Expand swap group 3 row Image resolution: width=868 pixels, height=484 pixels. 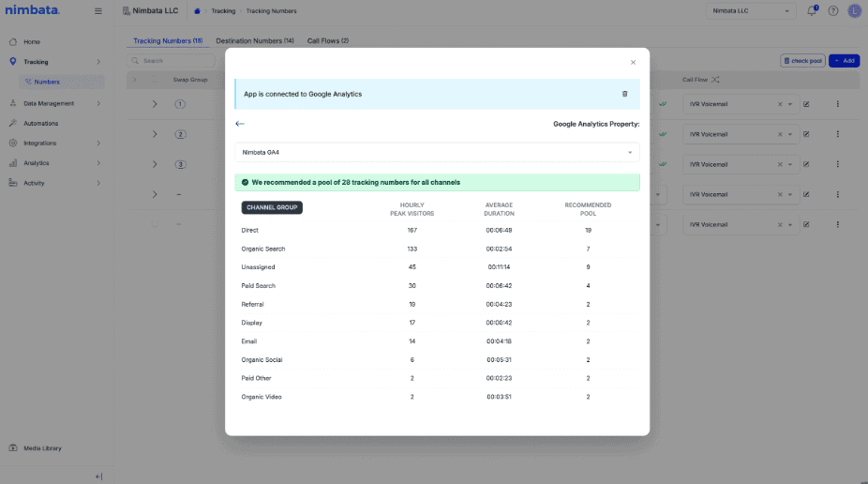(x=155, y=164)
